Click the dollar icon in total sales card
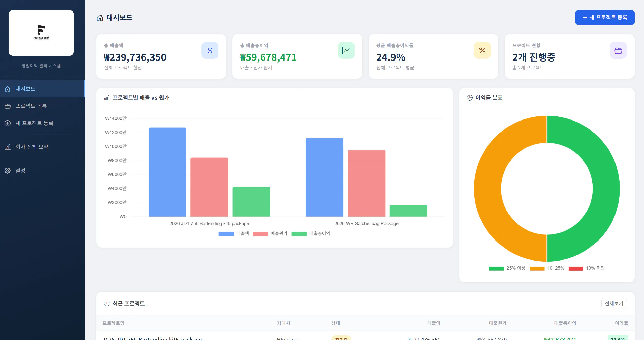 click(210, 50)
